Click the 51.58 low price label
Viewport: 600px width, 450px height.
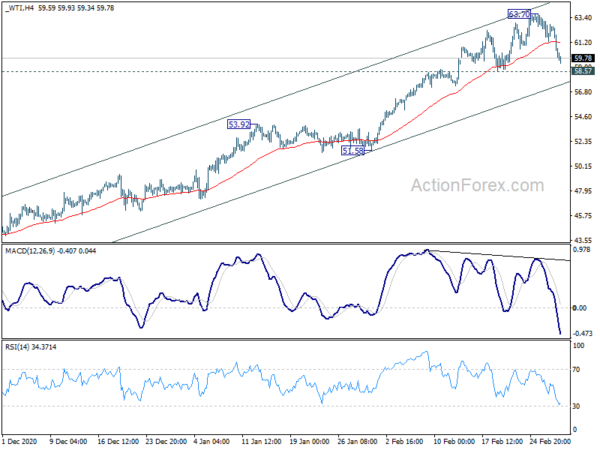(x=353, y=150)
